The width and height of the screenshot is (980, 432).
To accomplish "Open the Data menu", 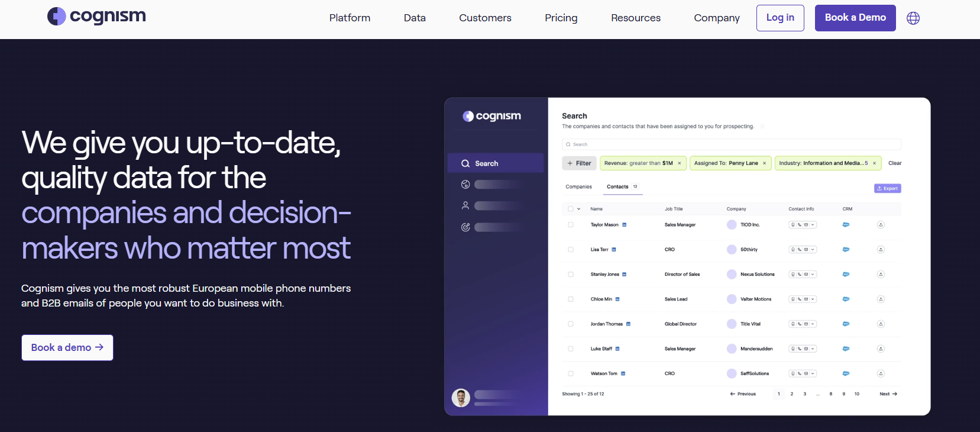I will pyautogui.click(x=415, y=18).
